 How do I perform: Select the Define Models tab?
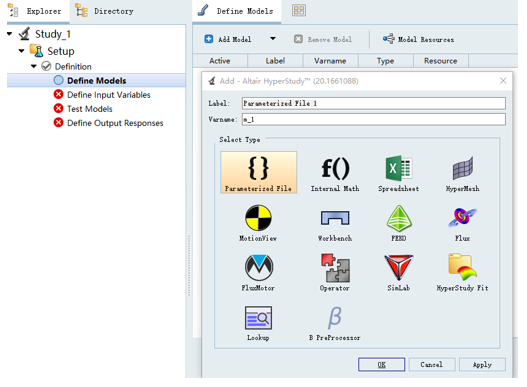point(237,11)
